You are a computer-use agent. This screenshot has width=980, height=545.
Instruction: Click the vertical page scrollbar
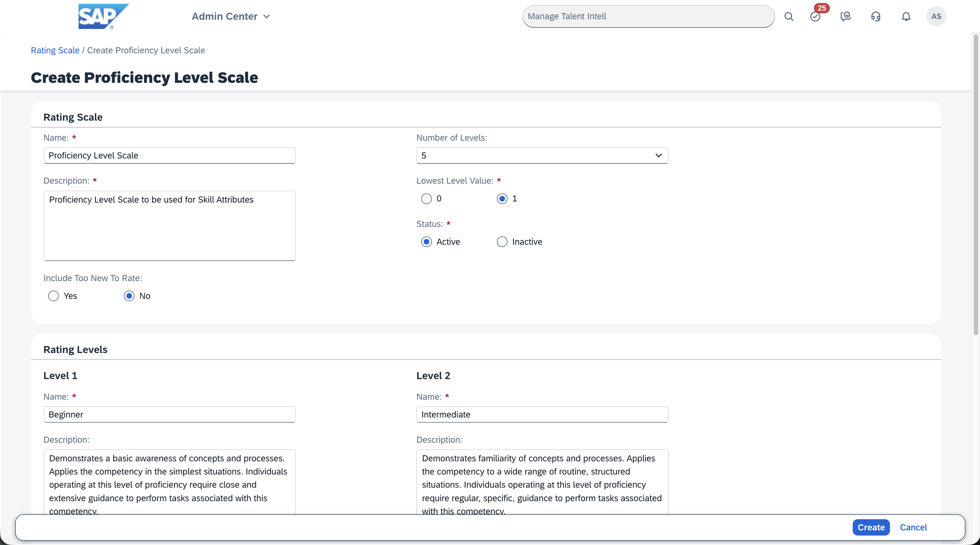click(x=976, y=185)
